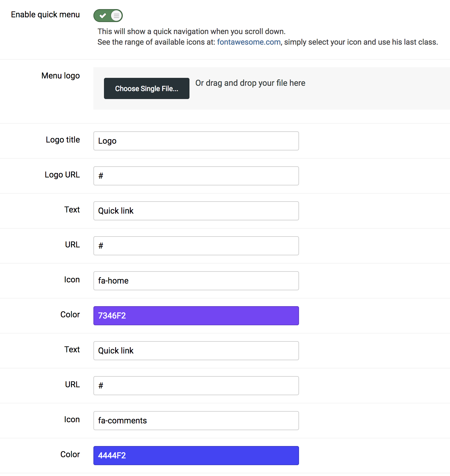The height and width of the screenshot is (476, 450).
Task: Click the Logo title label
Action: [63, 140]
